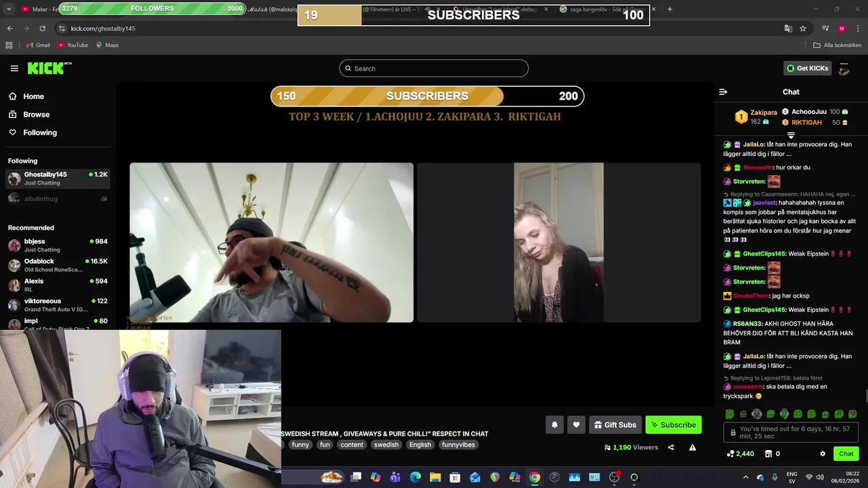Select the 'fun' stream tag

coord(325,445)
